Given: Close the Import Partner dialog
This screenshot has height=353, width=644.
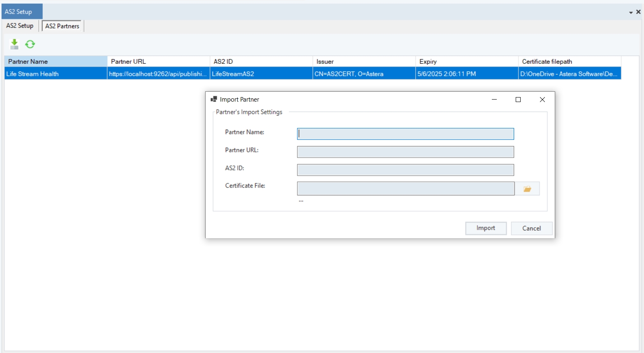Looking at the screenshot, I should [x=542, y=100].
